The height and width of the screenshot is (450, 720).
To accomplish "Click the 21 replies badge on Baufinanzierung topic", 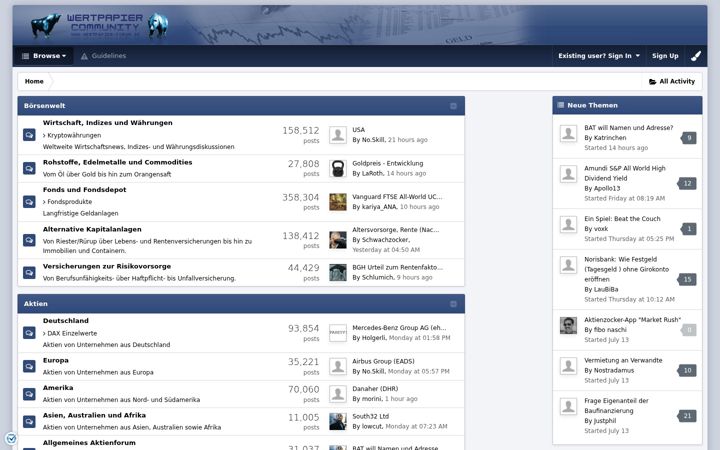I will pos(687,416).
